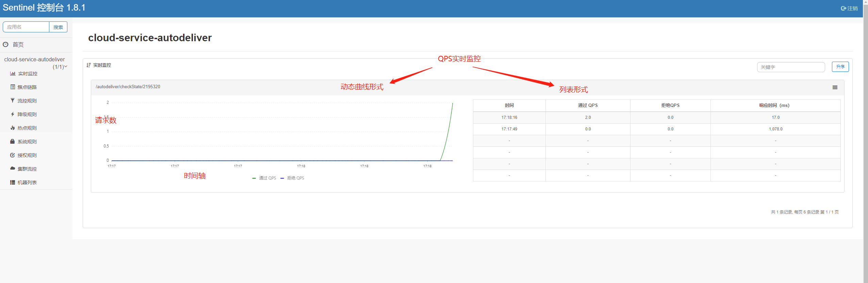Open 热点规则 menu item
The width and height of the screenshot is (868, 283).
pyautogui.click(x=27, y=128)
